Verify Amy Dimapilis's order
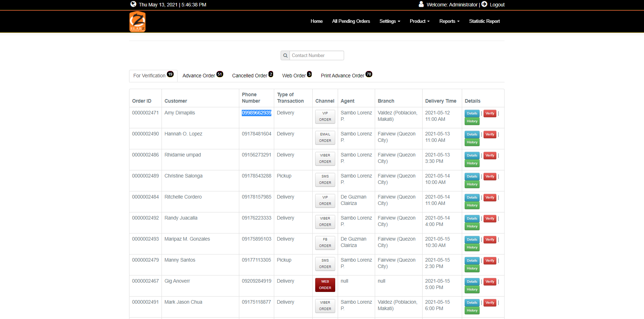Screen dimensions: 644x319 (x=490, y=114)
